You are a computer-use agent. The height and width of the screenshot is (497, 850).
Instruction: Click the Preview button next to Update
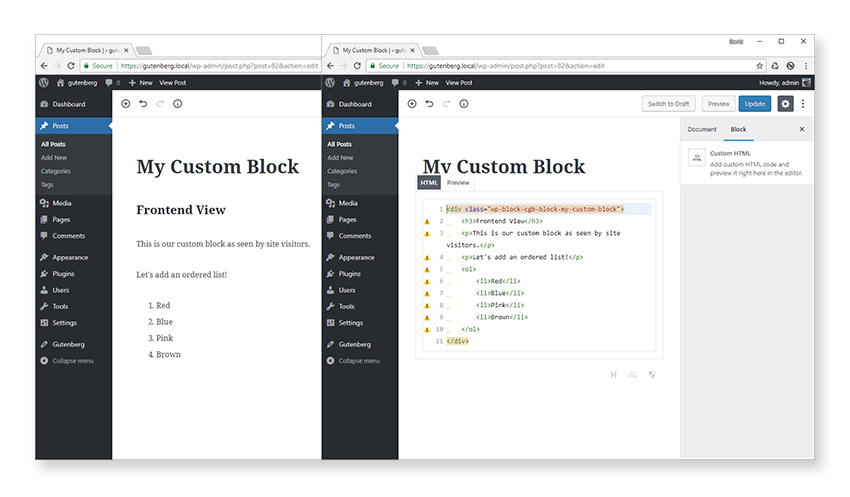coord(718,104)
